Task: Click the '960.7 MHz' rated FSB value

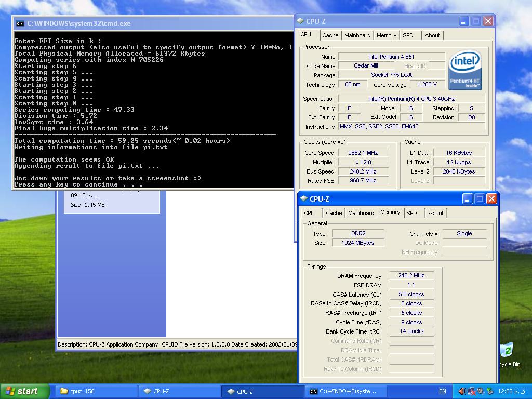Action: coord(363,180)
